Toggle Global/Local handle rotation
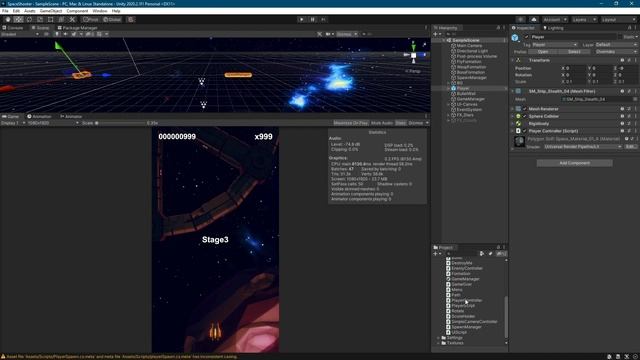Screen dimensions: 640x360 pyautogui.click(x=112, y=19)
